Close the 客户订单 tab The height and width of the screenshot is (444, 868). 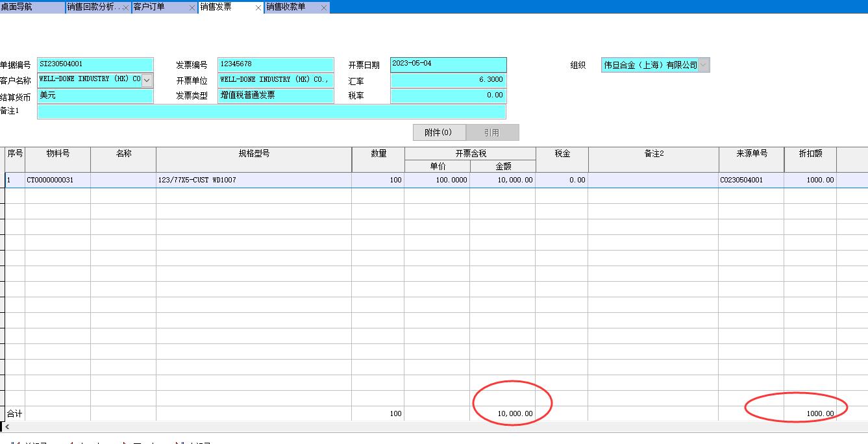192,8
